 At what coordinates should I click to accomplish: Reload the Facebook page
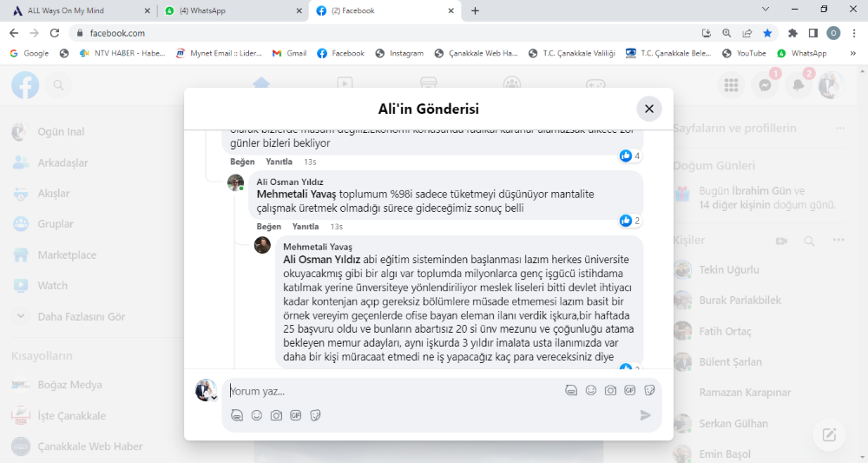pyautogui.click(x=55, y=33)
